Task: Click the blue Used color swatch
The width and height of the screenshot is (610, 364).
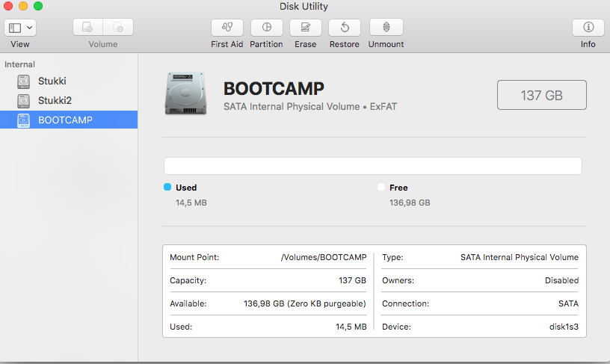Action: tap(167, 188)
